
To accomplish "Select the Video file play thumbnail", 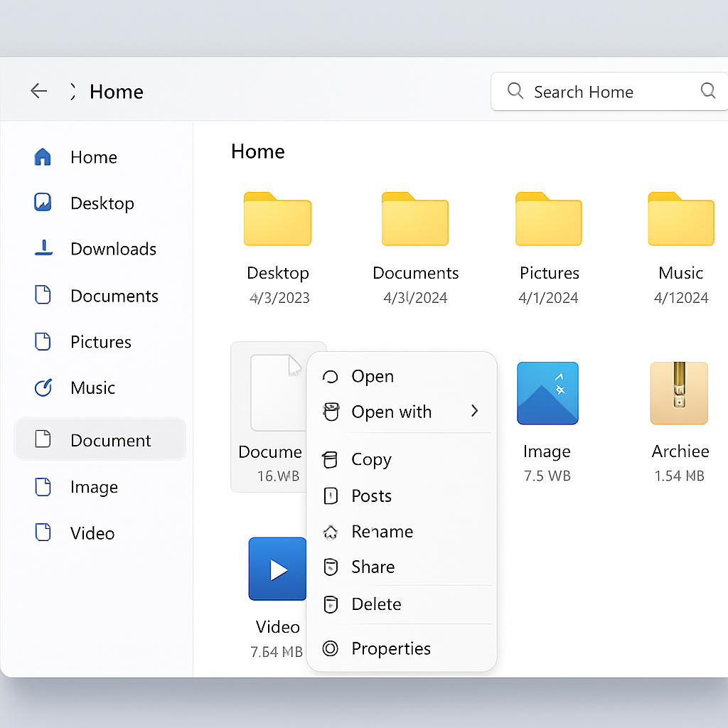I will pyautogui.click(x=278, y=569).
